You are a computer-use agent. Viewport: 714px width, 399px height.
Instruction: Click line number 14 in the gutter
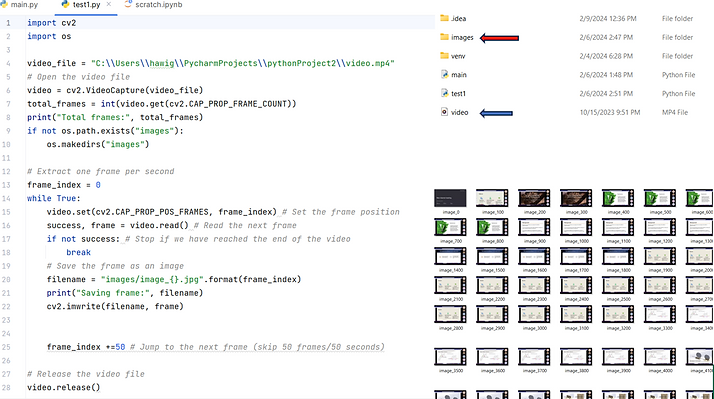pos(6,199)
